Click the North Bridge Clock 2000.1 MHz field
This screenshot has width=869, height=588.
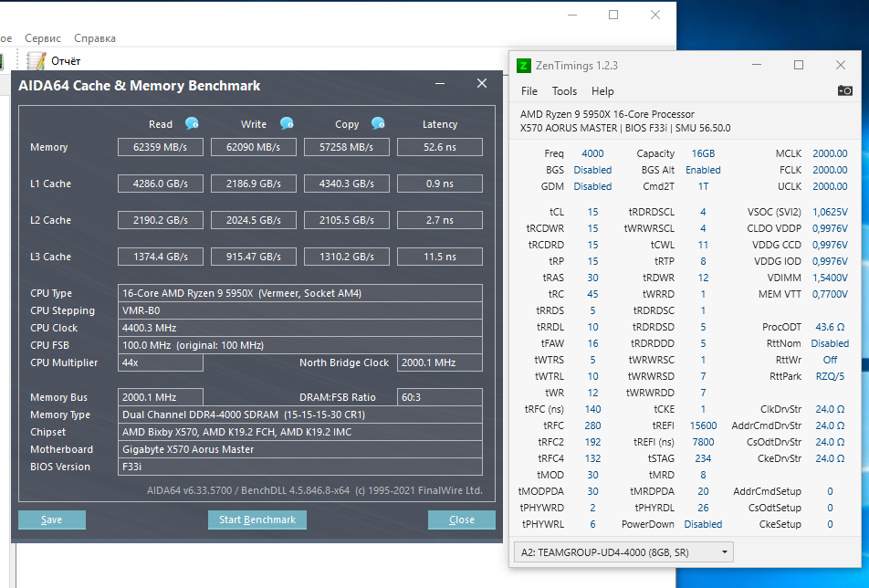pyautogui.click(x=439, y=362)
